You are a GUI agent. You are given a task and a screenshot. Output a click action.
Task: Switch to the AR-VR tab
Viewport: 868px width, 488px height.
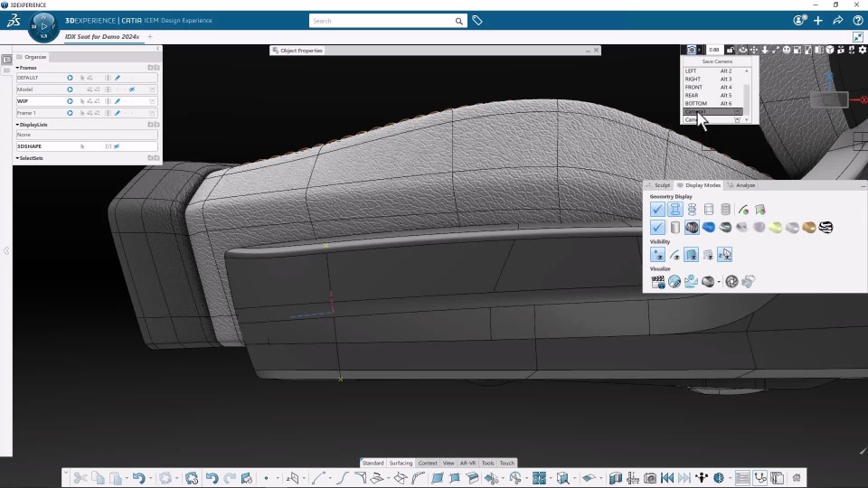[467, 463]
